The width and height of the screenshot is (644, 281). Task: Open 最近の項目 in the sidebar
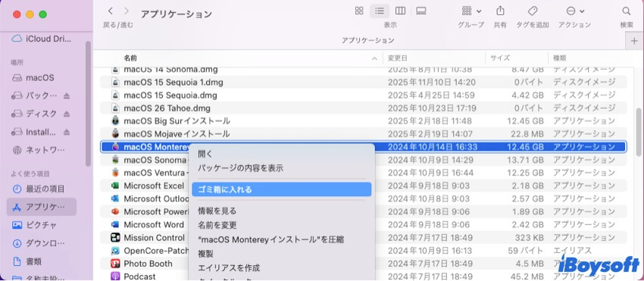(39, 189)
